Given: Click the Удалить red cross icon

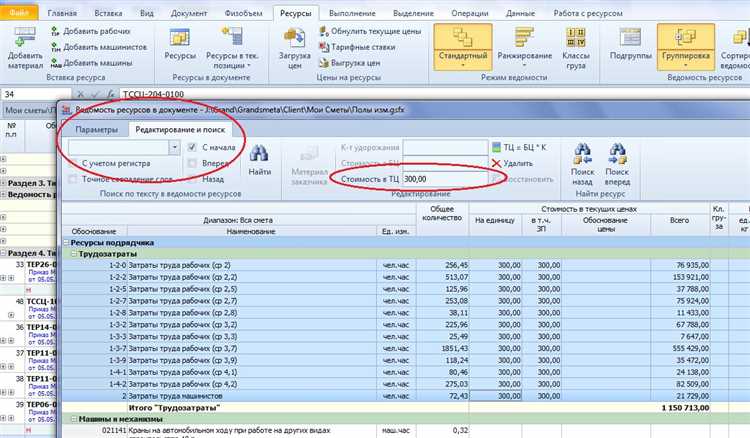Looking at the screenshot, I should point(498,163).
